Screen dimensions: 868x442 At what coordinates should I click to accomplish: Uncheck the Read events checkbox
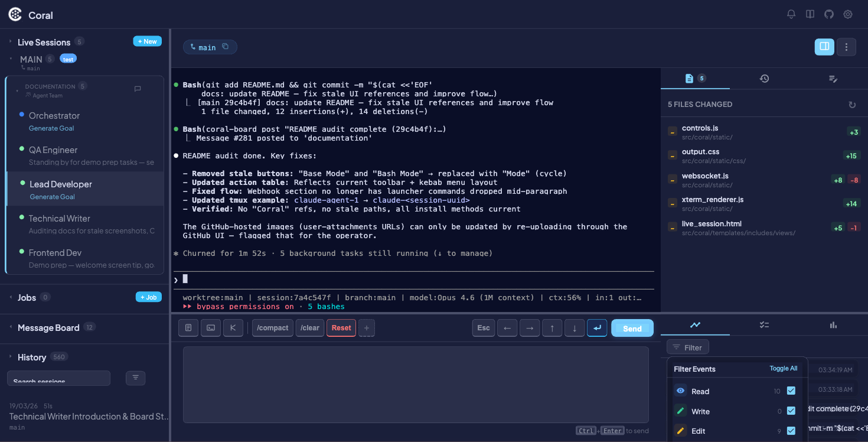point(791,391)
